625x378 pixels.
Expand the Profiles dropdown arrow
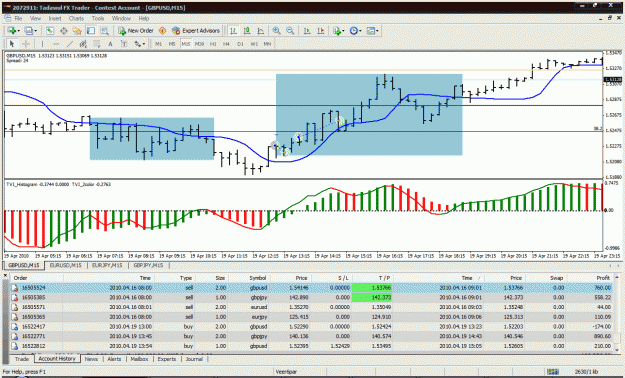[x=35, y=31]
